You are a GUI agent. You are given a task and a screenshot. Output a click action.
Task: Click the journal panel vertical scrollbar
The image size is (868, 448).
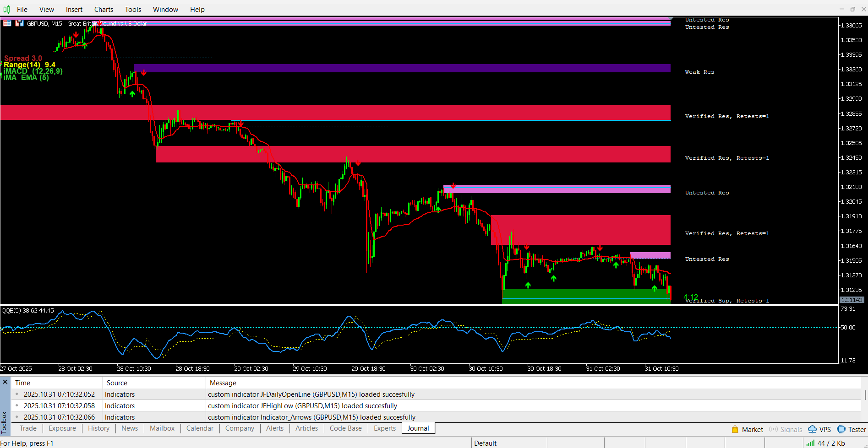tap(865, 395)
